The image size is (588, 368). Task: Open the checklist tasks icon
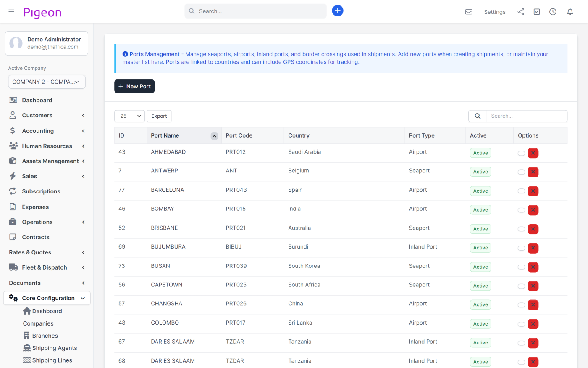537,12
